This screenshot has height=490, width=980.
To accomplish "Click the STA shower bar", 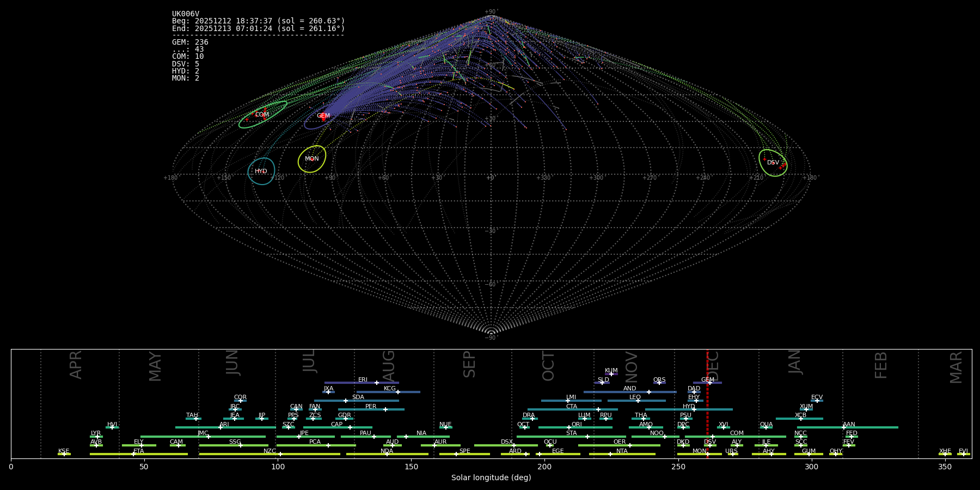I will pos(571,437).
